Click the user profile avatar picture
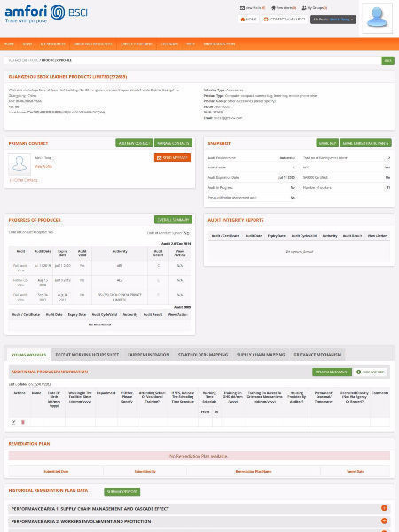399x532 pixels. [378, 19]
